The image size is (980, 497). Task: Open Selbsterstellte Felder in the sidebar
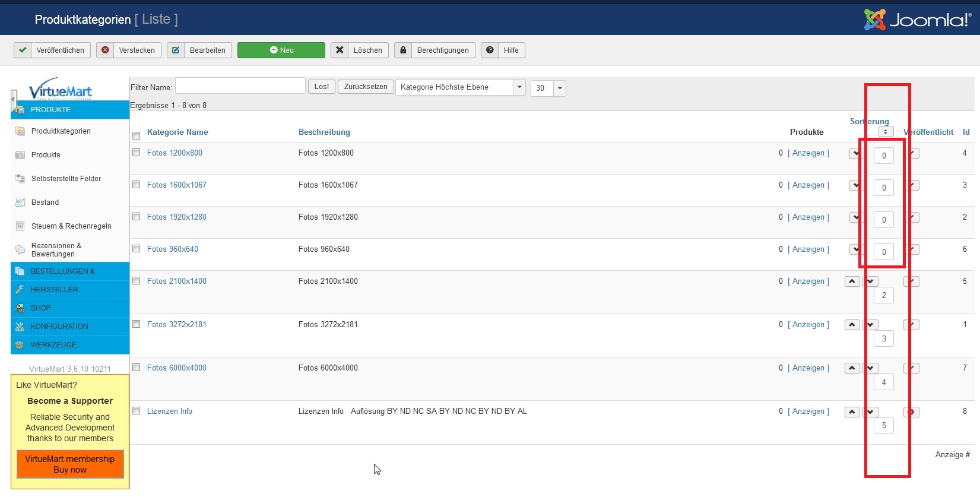tap(66, 179)
